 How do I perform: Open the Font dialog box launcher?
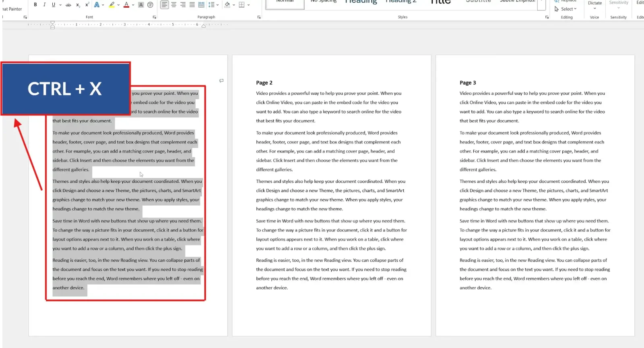point(155,17)
